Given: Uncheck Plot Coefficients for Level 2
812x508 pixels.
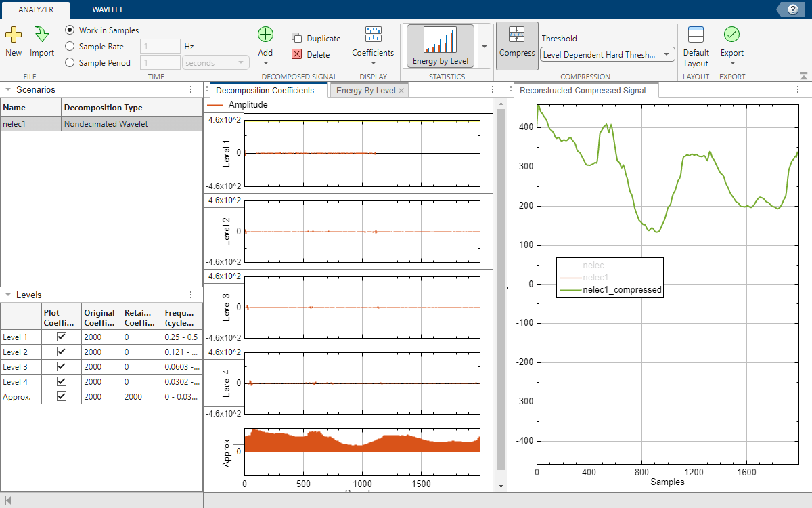Looking at the screenshot, I should [x=62, y=352].
